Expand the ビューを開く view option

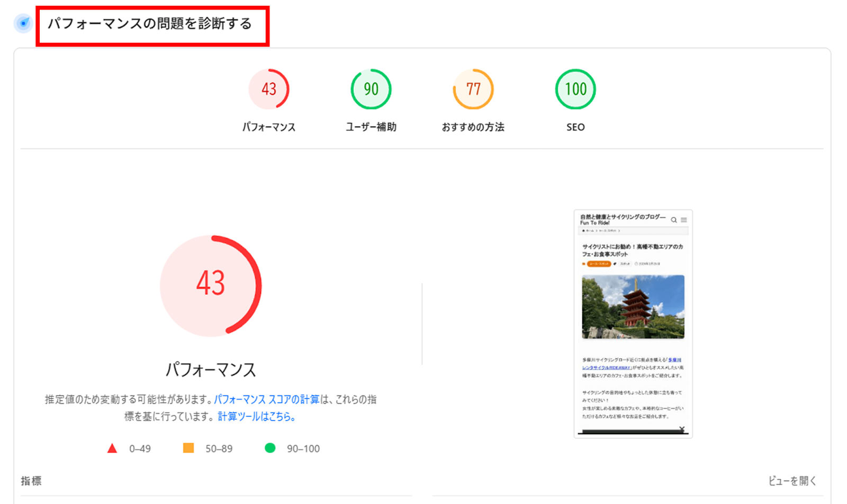[792, 481]
